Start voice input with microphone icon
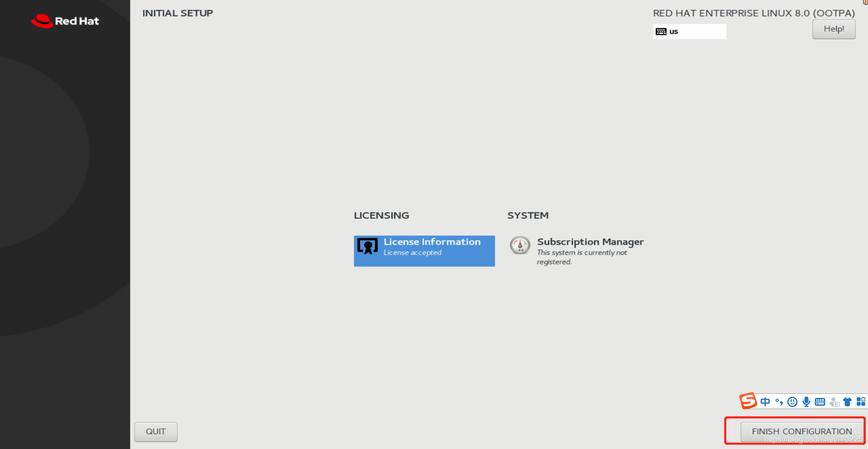 (x=806, y=402)
